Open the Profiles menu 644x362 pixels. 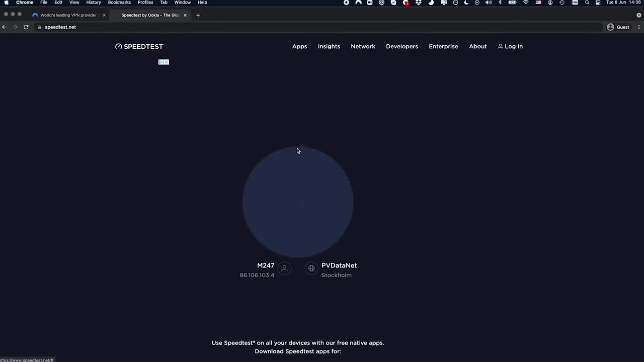(145, 3)
